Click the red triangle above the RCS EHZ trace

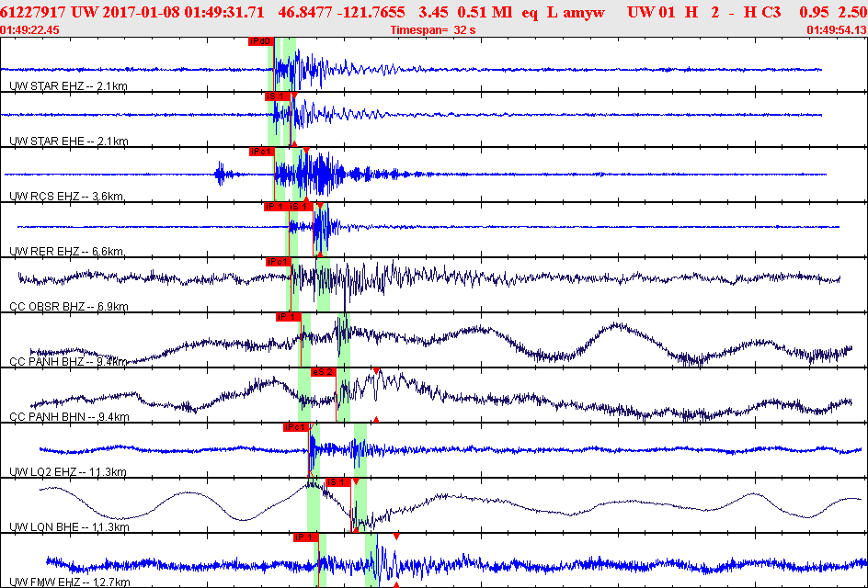(x=306, y=151)
